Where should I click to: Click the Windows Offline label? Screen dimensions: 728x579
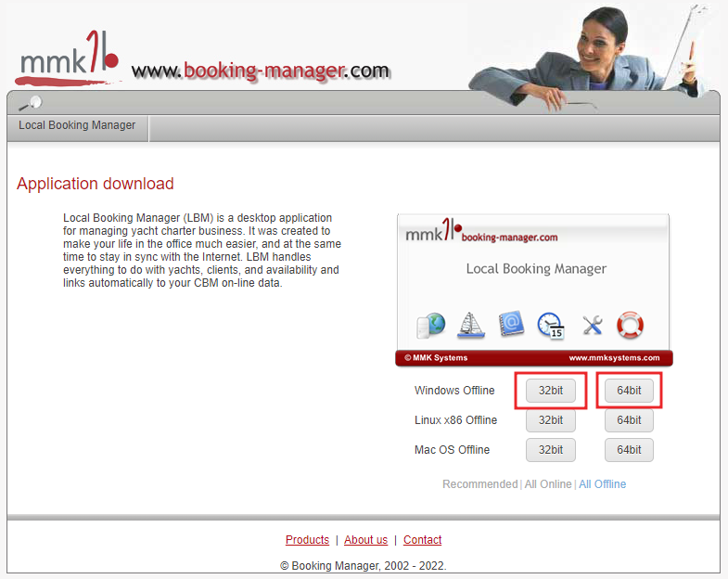[454, 391]
